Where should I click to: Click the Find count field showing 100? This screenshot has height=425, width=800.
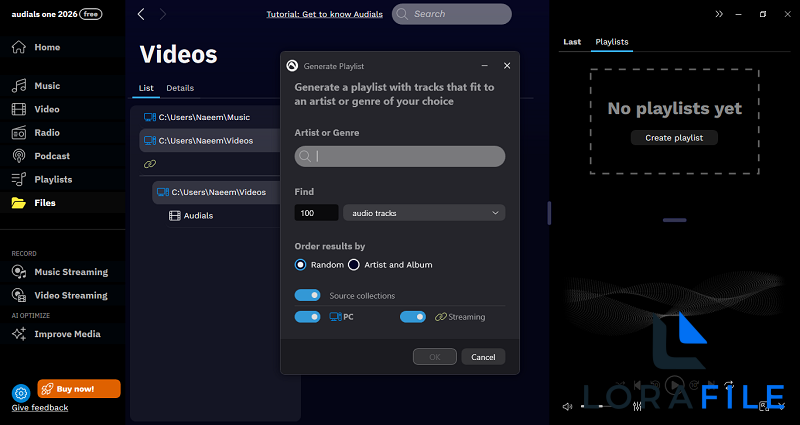tap(316, 213)
